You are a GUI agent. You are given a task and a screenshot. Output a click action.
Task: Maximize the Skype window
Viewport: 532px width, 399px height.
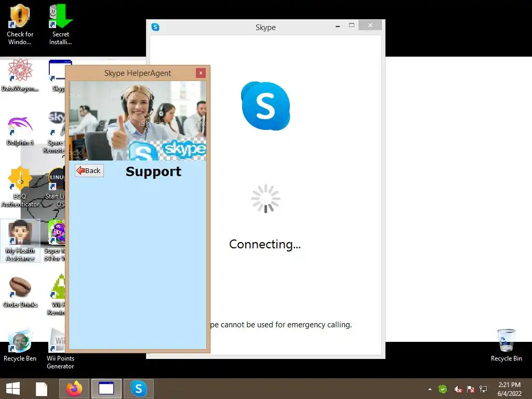[x=352, y=25]
